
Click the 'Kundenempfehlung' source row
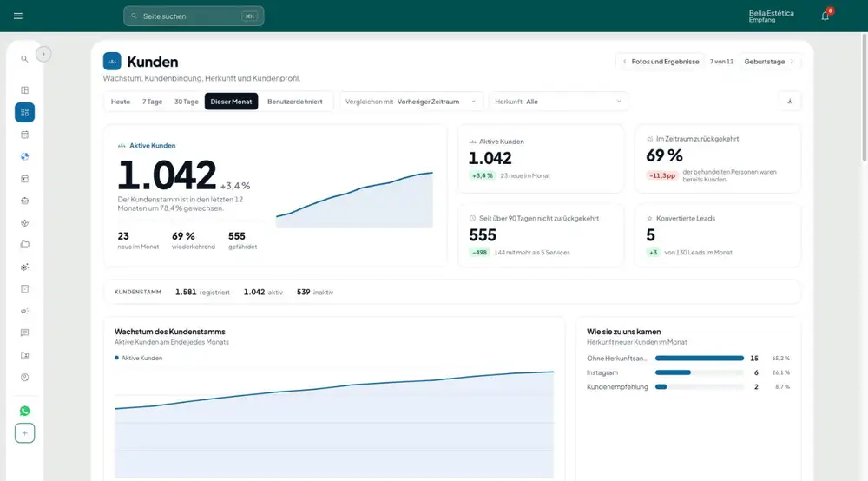688,387
